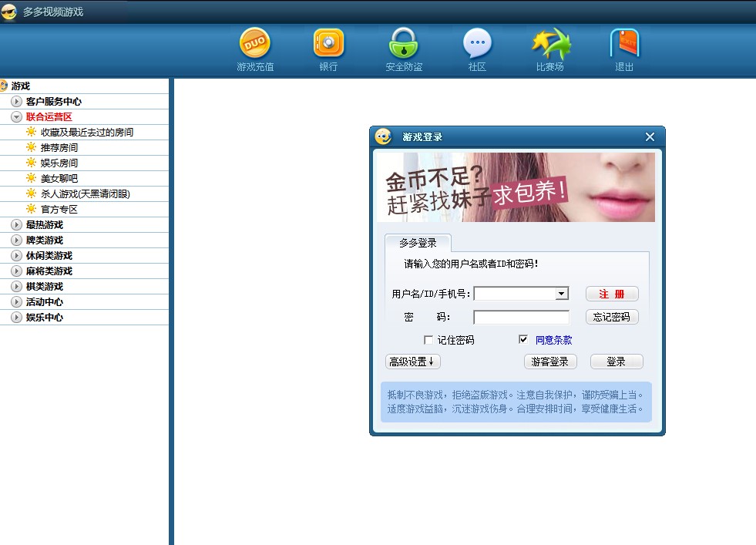Open the 同意条款 terms link
Image resolution: width=756 pixels, height=545 pixels.
[x=553, y=340]
